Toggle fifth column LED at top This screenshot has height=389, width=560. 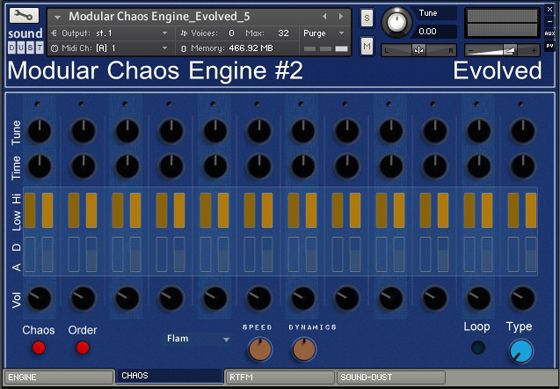tap(213, 105)
